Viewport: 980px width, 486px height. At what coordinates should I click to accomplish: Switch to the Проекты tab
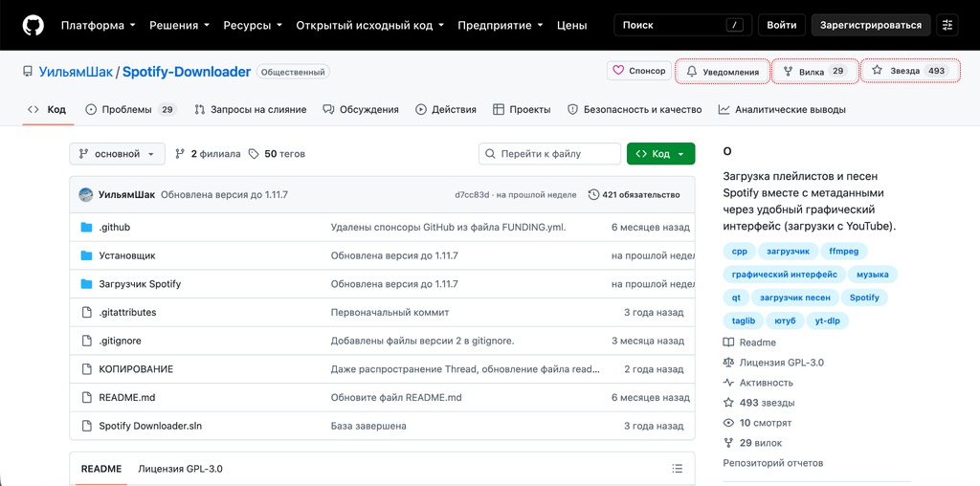tap(522, 109)
